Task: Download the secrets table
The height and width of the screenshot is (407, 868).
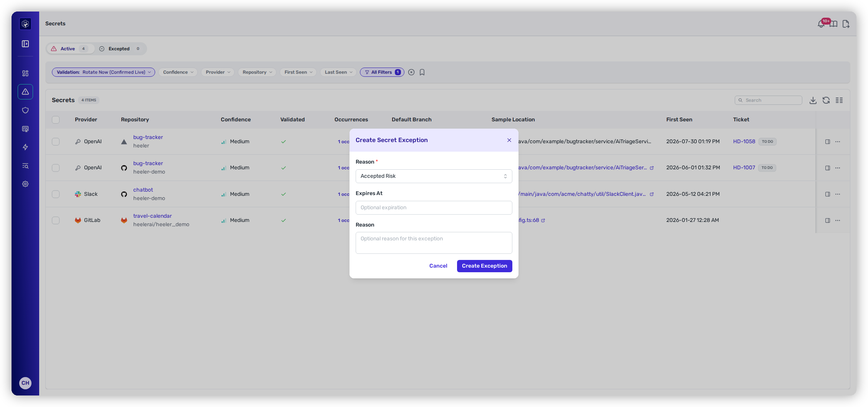Action: point(813,100)
